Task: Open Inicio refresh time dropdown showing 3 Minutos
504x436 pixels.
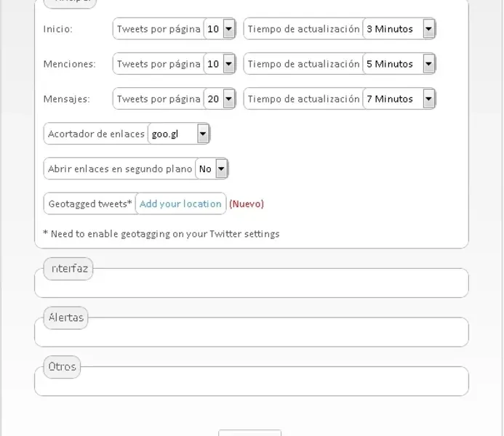Action: tap(399, 29)
